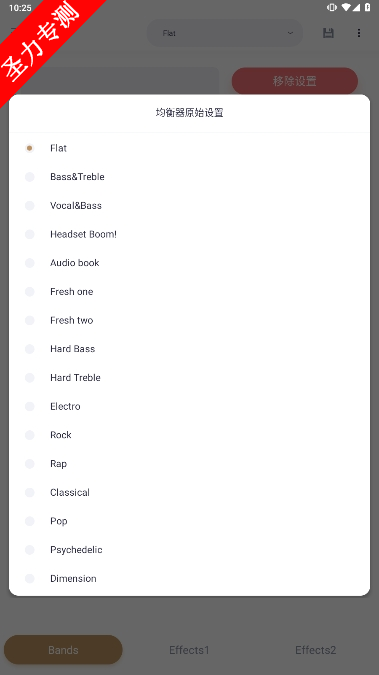Tap the Wi-Fi status icon

tap(346, 7)
